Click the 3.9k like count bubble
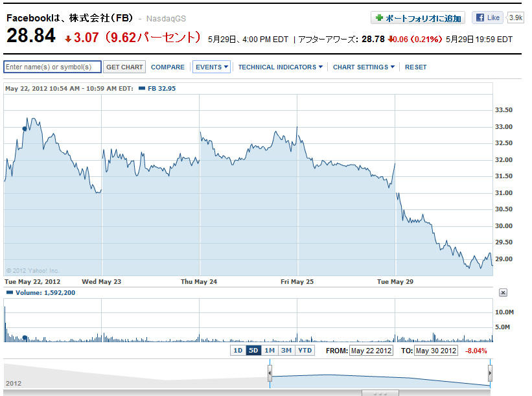The height and width of the screenshot is (396, 532). pyautogui.click(x=515, y=17)
